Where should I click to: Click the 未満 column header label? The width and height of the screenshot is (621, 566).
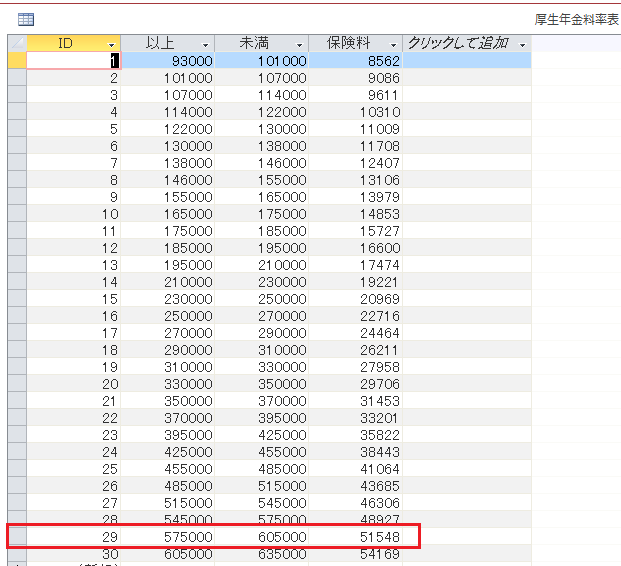click(254, 44)
